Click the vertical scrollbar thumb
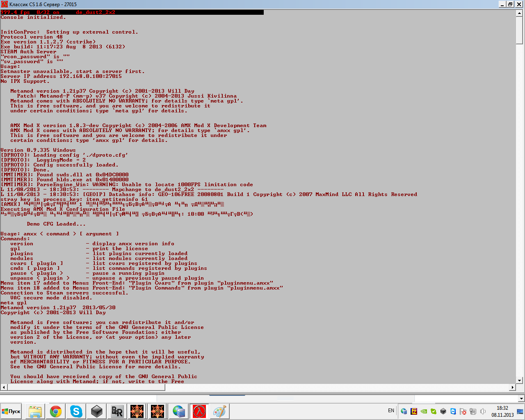Image resolution: width=525 pixels, height=420 pixels. pyautogui.click(x=519, y=30)
